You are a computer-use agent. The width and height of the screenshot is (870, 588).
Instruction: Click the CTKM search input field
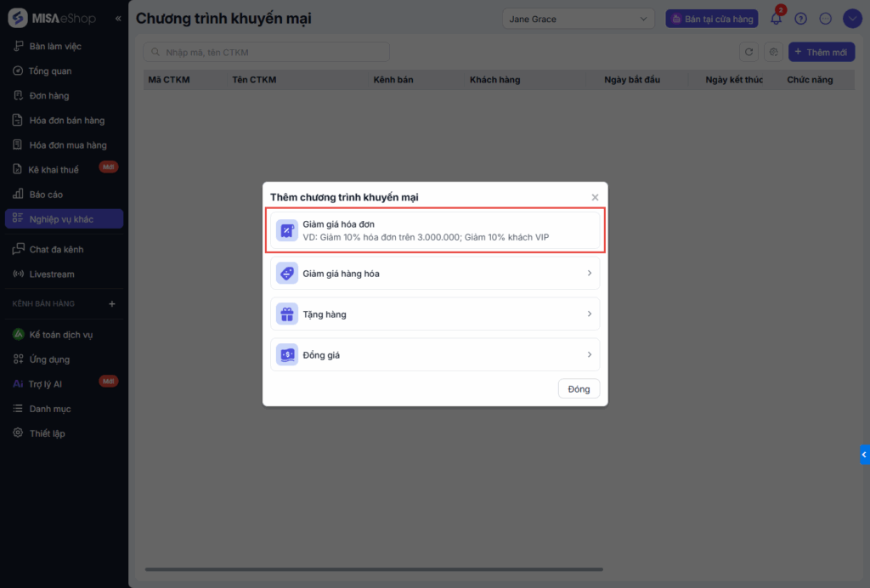click(266, 53)
